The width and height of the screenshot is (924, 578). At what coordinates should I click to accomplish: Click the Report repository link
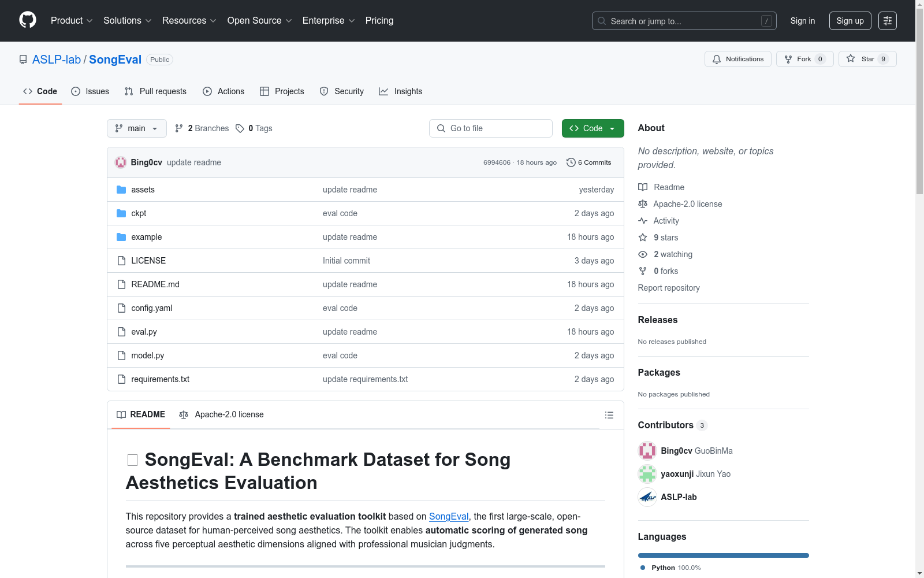(669, 288)
